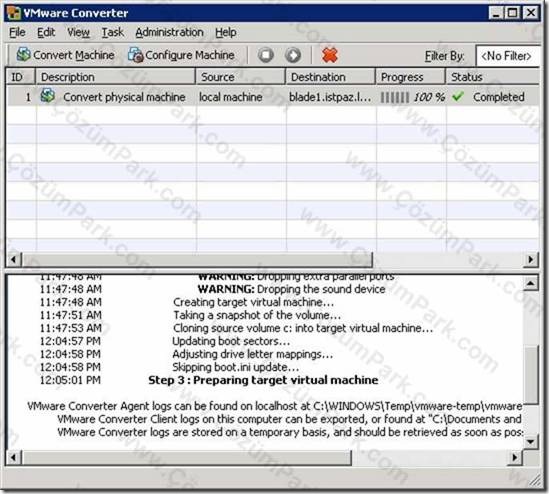Open the Administration menu

pyautogui.click(x=169, y=33)
